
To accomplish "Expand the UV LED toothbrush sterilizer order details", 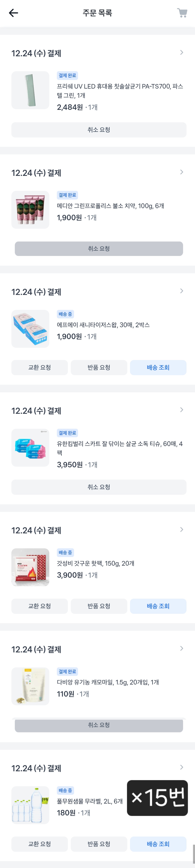I will pos(181,52).
